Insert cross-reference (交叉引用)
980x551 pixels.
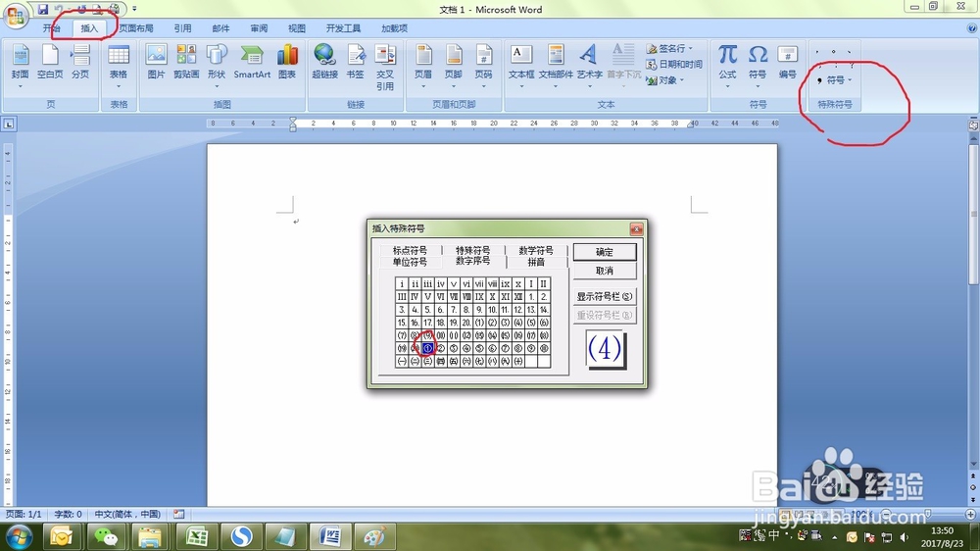[385, 68]
